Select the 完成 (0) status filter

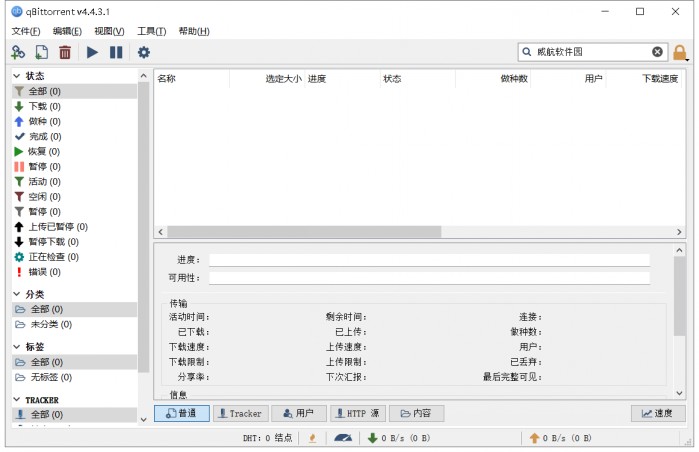point(74,136)
